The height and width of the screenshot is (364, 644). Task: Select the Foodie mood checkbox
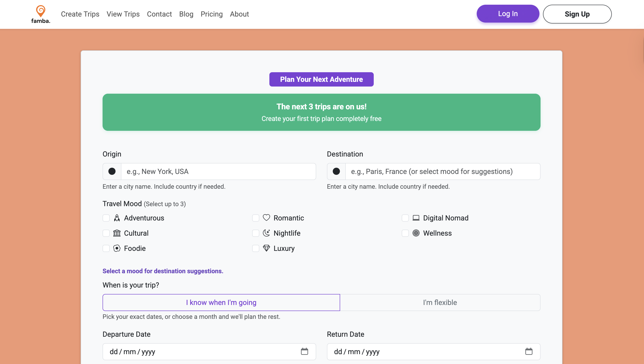click(106, 248)
